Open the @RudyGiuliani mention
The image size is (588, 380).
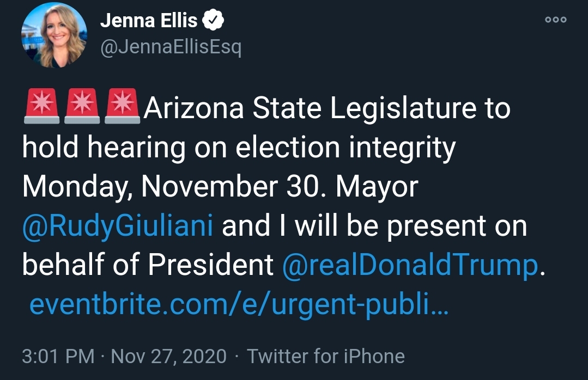click(117, 226)
